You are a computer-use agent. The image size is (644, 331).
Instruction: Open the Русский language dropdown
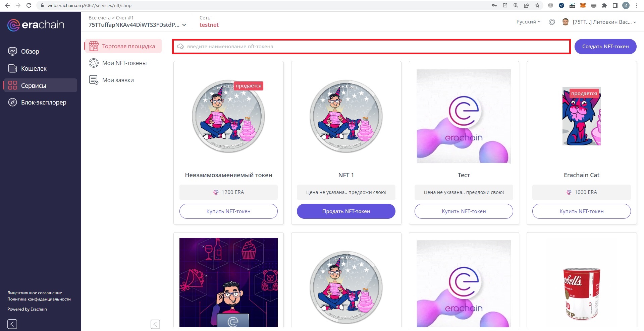[528, 22]
